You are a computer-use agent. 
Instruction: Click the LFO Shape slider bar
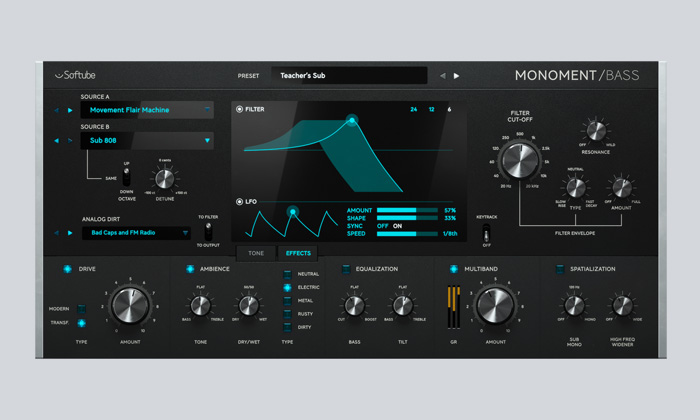[407, 218]
